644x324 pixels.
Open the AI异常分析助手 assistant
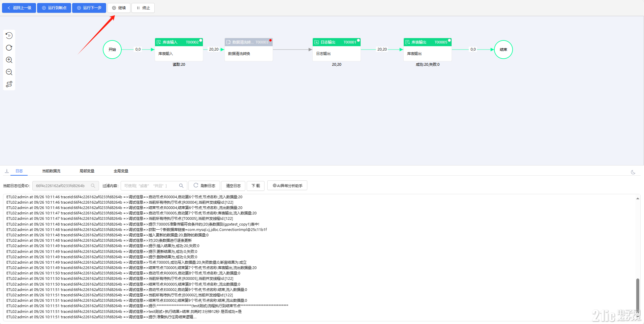287,186
